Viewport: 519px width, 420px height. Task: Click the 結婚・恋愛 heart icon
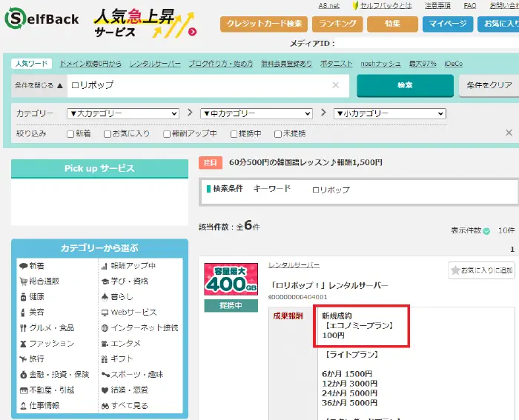tap(105, 390)
